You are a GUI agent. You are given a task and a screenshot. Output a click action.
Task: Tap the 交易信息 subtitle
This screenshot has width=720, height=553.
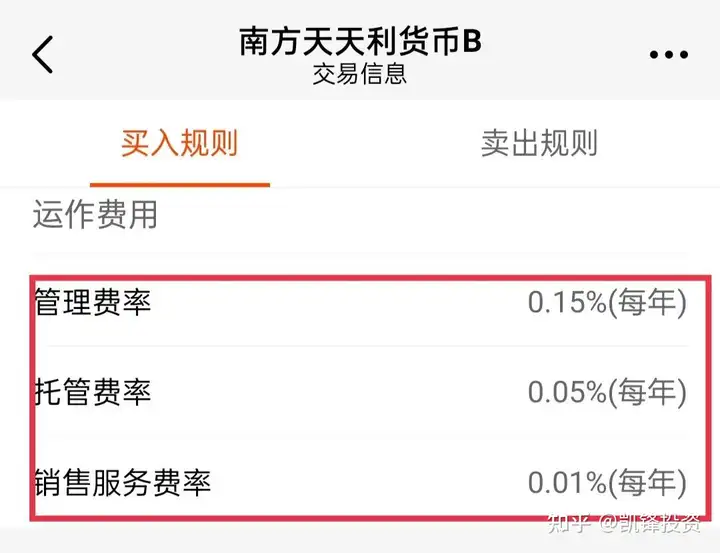point(360,74)
